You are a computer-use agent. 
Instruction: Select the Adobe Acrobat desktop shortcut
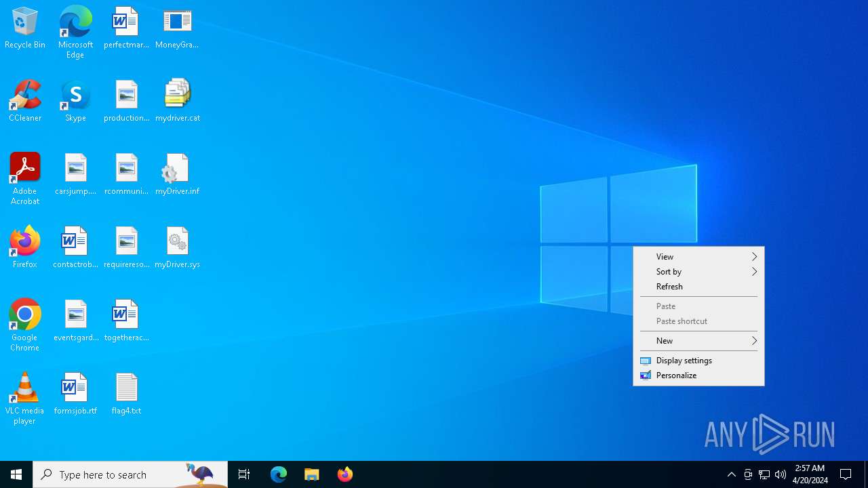click(x=25, y=179)
